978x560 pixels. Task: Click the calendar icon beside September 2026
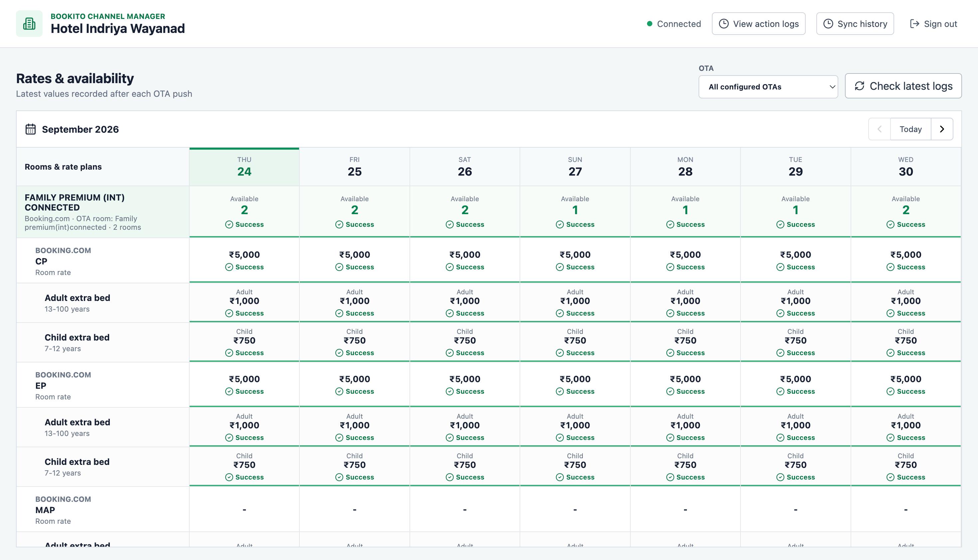30,129
